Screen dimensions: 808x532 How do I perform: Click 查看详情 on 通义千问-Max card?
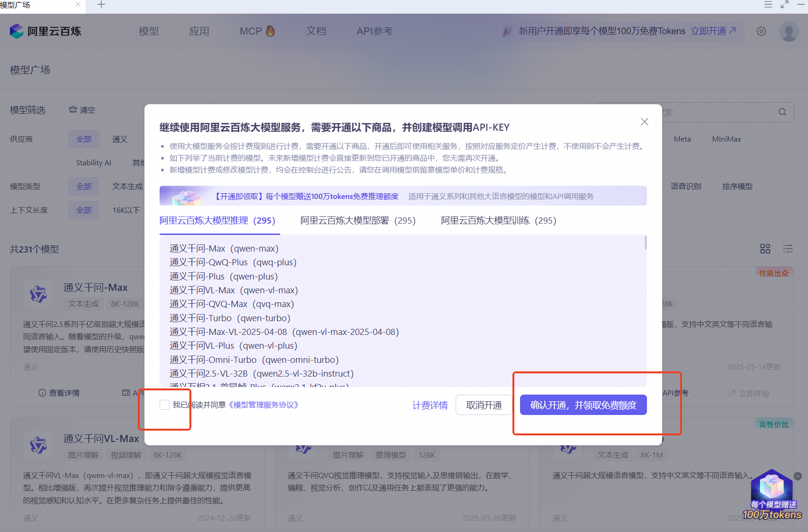coord(59,393)
